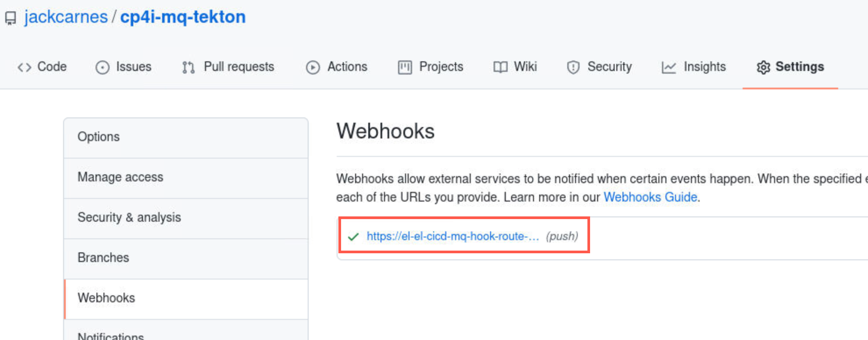Click the Settings gear icon
868x340 pixels.
coord(763,67)
